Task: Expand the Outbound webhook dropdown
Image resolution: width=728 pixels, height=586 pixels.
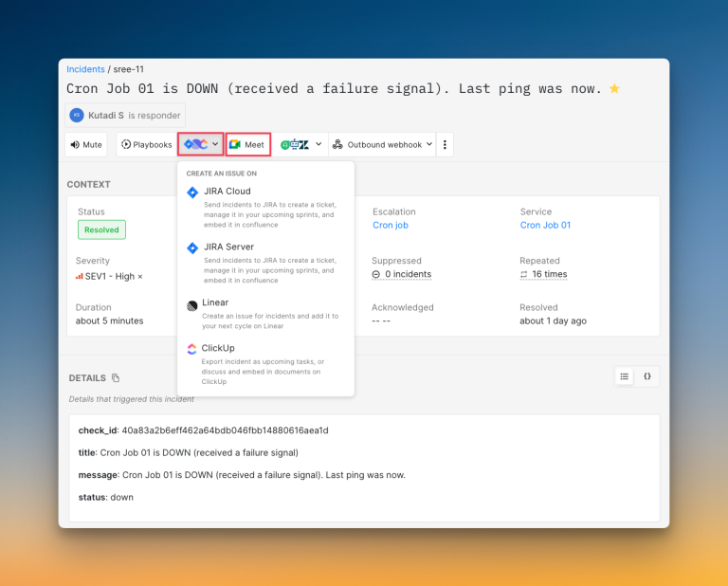Action: tap(382, 145)
